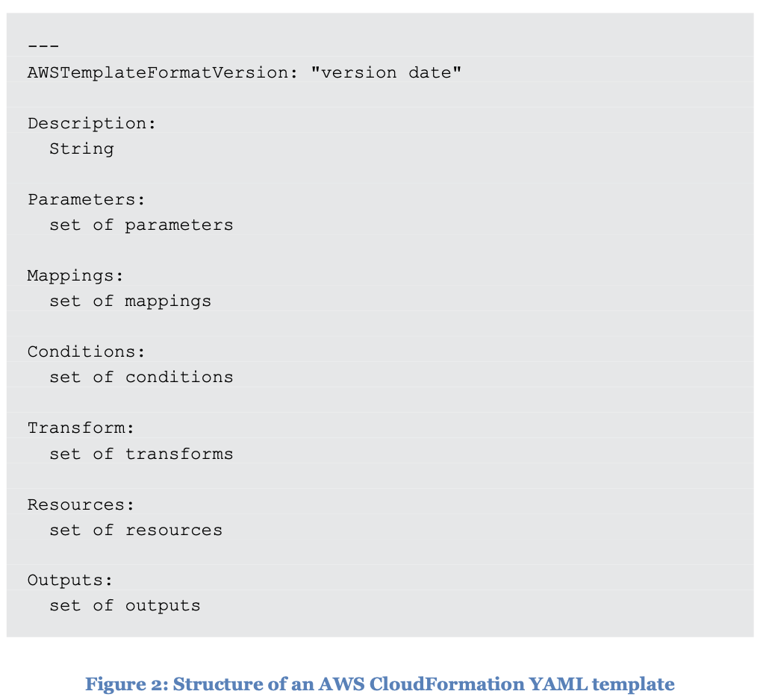Select the Description: key line
The image size is (766, 700).
tap(92, 123)
